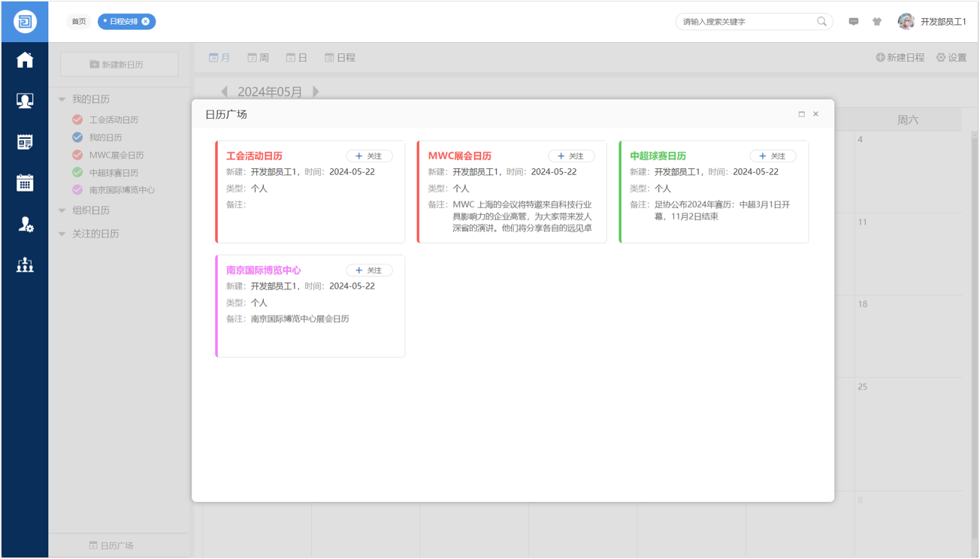Collapse the 我的日历 tree section
This screenshot has width=980, height=559.
click(x=62, y=99)
